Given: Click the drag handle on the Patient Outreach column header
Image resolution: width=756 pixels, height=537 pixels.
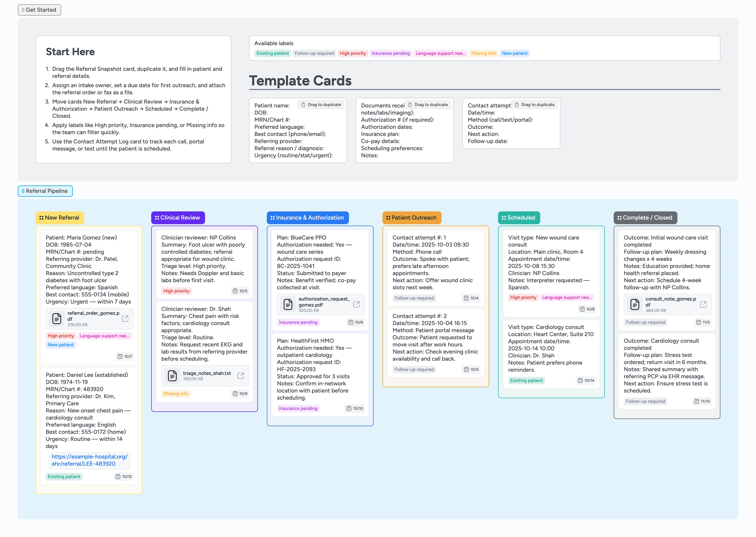Looking at the screenshot, I should click(x=388, y=218).
